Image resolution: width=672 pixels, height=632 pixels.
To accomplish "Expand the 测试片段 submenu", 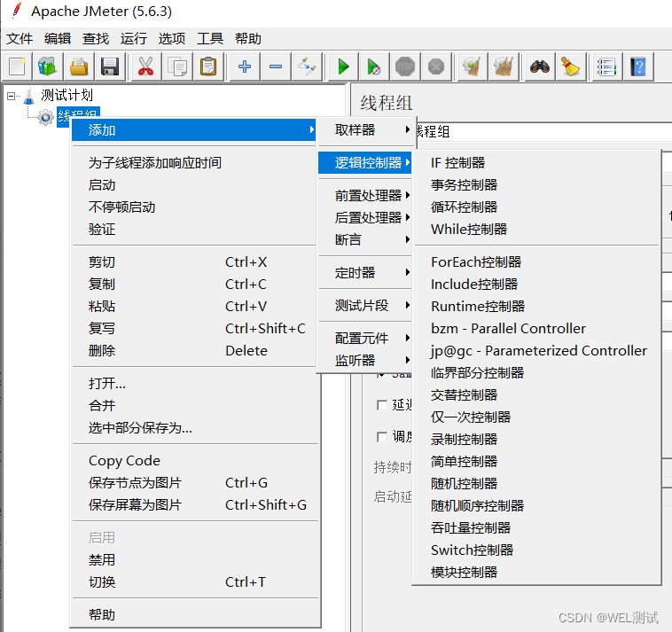I will (365, 306).
